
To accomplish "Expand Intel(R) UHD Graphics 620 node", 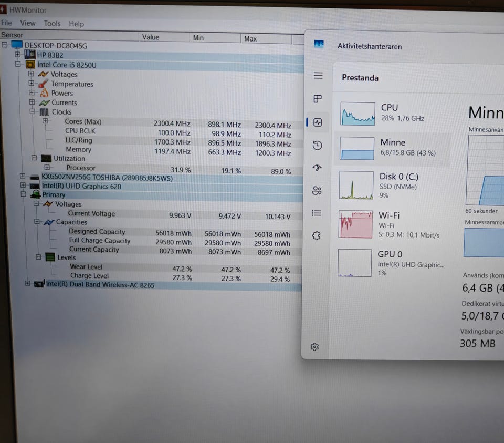I will click(23, 185).
